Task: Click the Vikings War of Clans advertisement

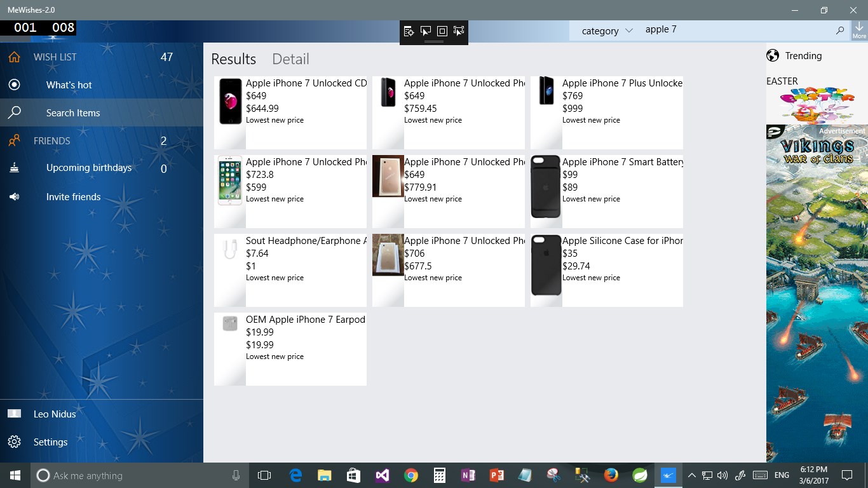Action: click(x=817, y=294)
